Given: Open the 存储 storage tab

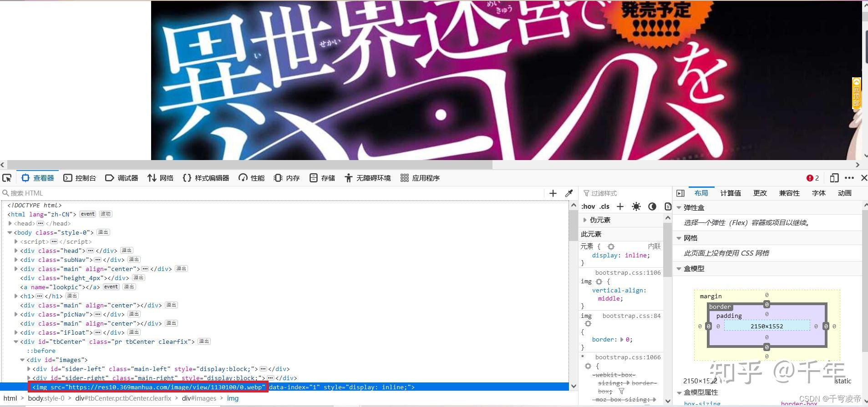Looking at the screenshot, I should 322,178.
